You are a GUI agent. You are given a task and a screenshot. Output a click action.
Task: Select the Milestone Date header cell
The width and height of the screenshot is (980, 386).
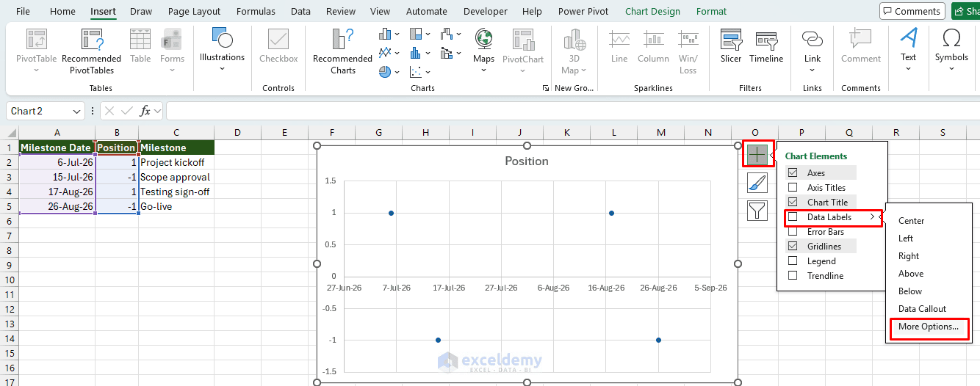57,148
